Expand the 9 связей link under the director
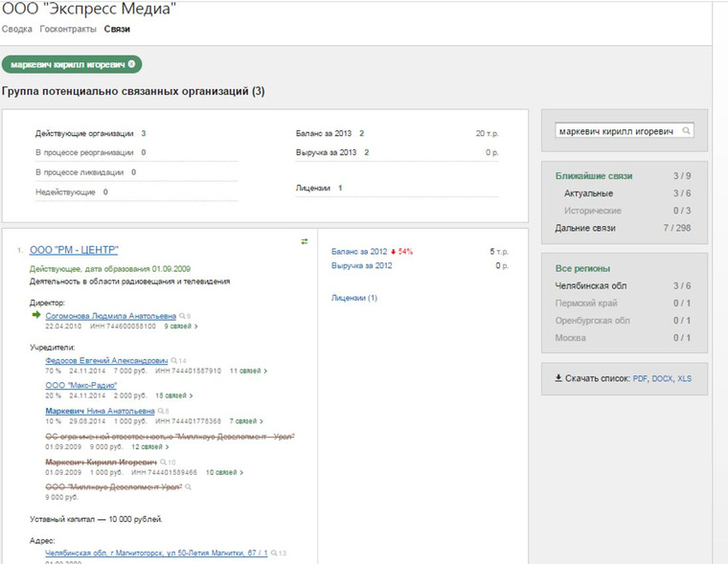This screenshot has width=728, height=564. coord(181,327)
